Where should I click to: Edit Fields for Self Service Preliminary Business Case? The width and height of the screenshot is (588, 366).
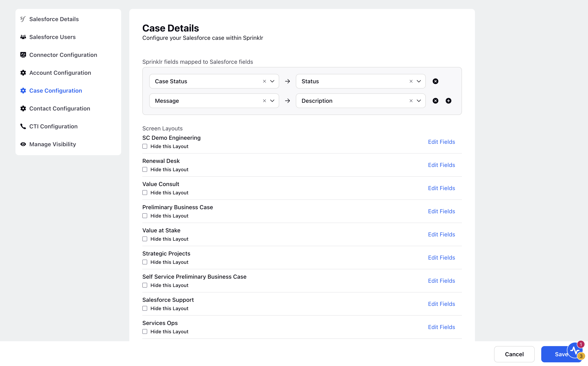(x=441, y=281)
